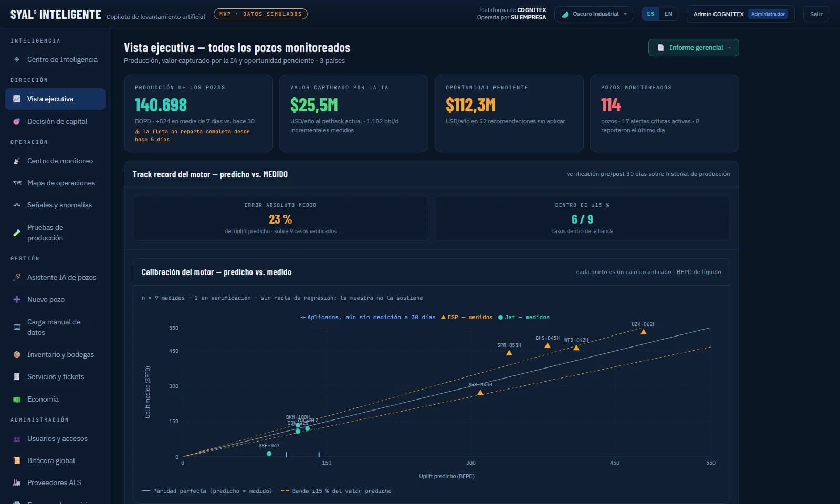Click the Economía money icon
Viewport: 840px width, 504px height.
17,399
